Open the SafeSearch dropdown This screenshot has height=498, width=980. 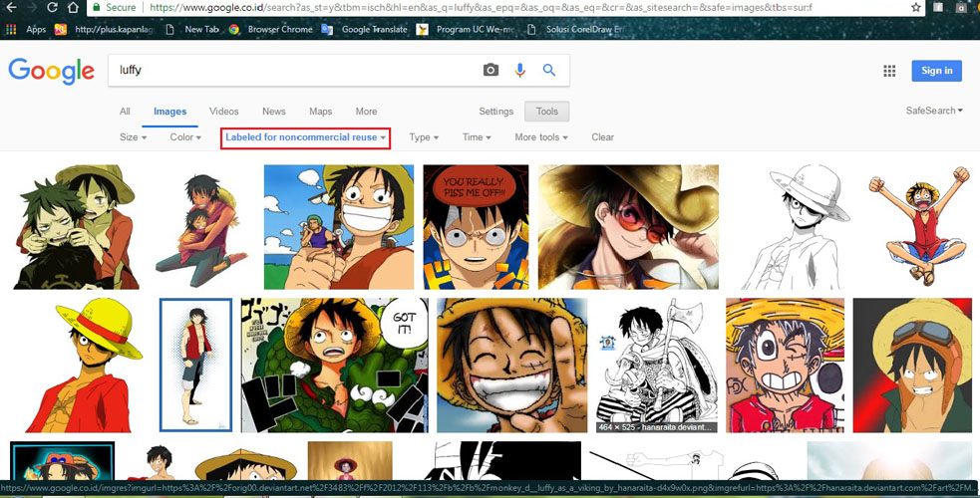point(934,111)
